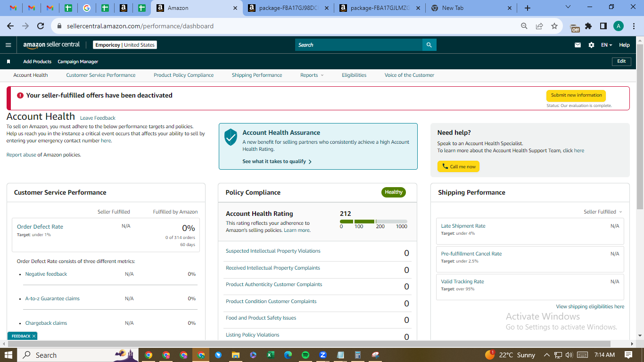The width and height of the screenshot is (644, 362).
Task: Click the page vertical scrollbar
Action: [x=640, y=127]
